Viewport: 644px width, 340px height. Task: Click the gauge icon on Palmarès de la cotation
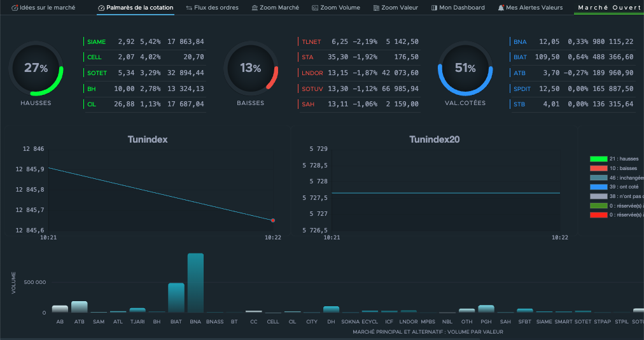tap(101, 8)
